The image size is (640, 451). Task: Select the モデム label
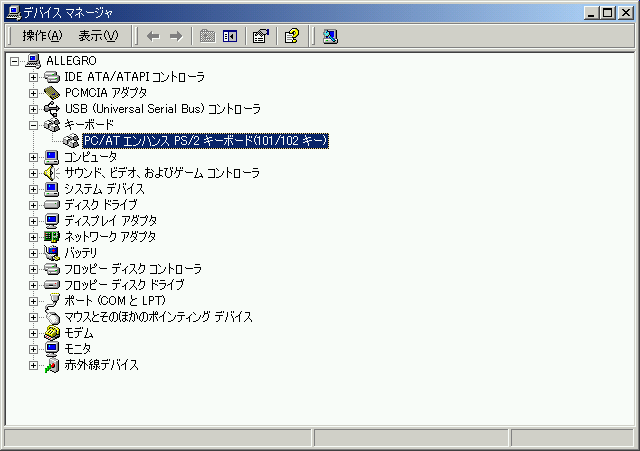79,333
